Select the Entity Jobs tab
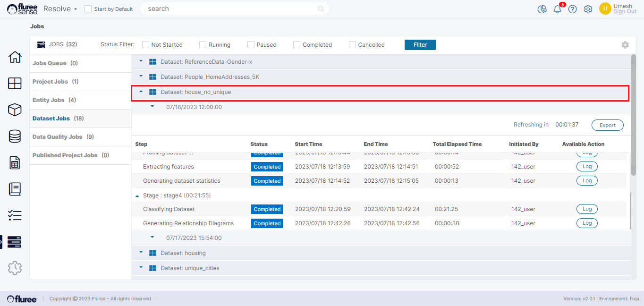Screen dimensions: 644x306 pos(48,100)
